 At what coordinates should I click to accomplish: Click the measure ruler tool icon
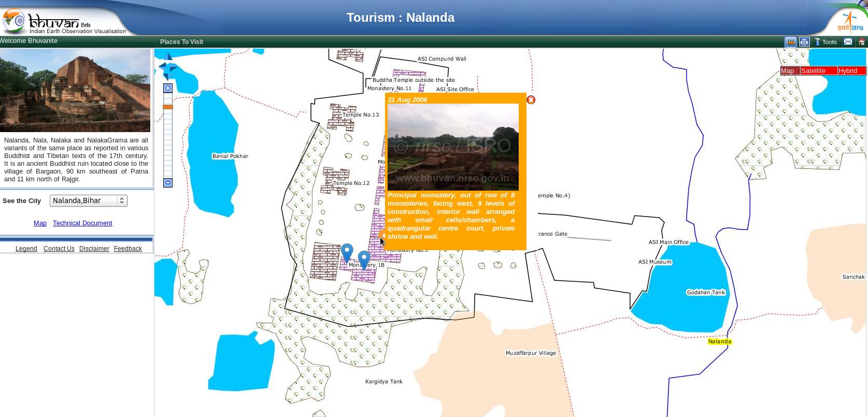[x=791, y=41]
